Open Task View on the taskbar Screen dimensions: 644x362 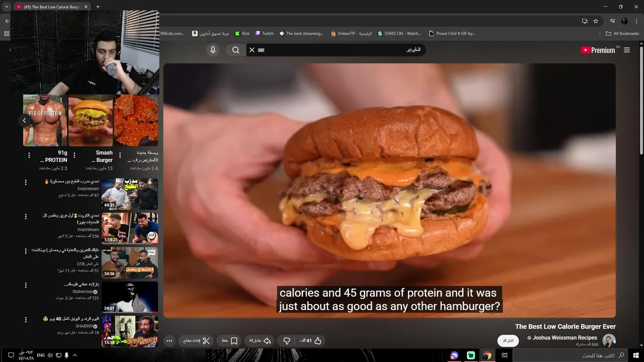click(505, 355)
